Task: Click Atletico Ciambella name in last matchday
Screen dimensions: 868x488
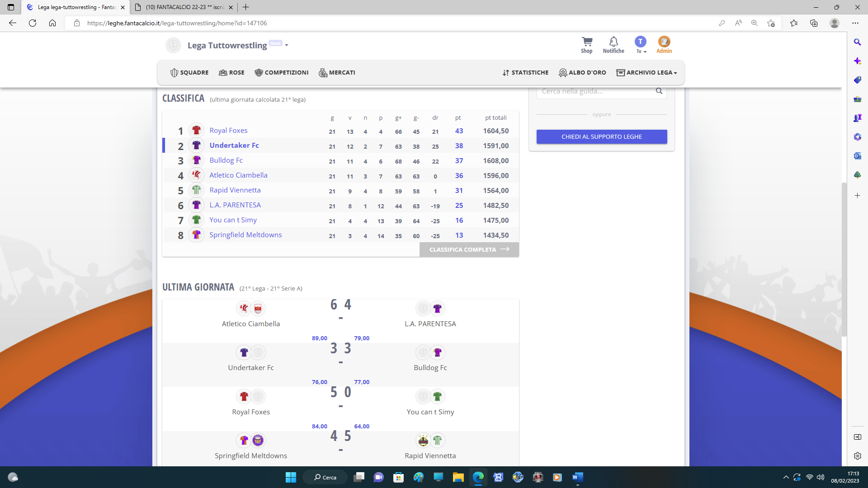Action: pos(251,324)
